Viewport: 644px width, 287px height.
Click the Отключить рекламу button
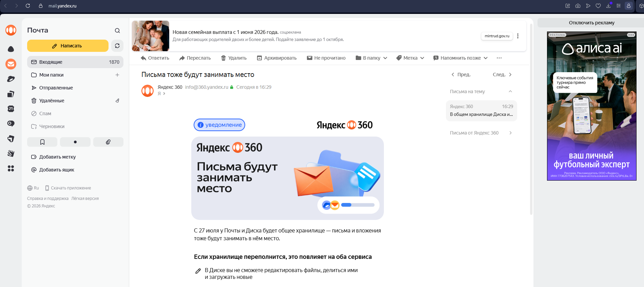(x=591, y=23)
